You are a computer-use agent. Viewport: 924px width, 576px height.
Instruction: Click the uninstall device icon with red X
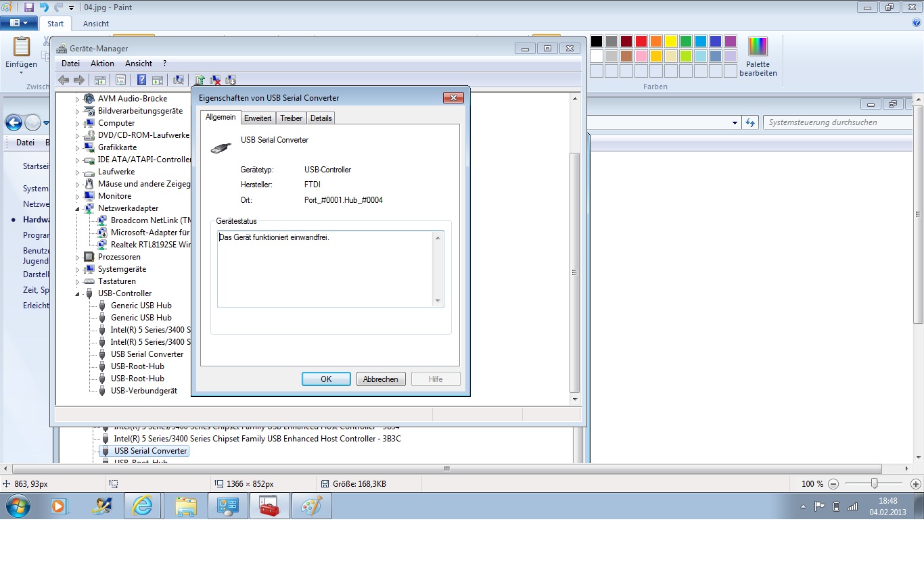pos(216,80)
